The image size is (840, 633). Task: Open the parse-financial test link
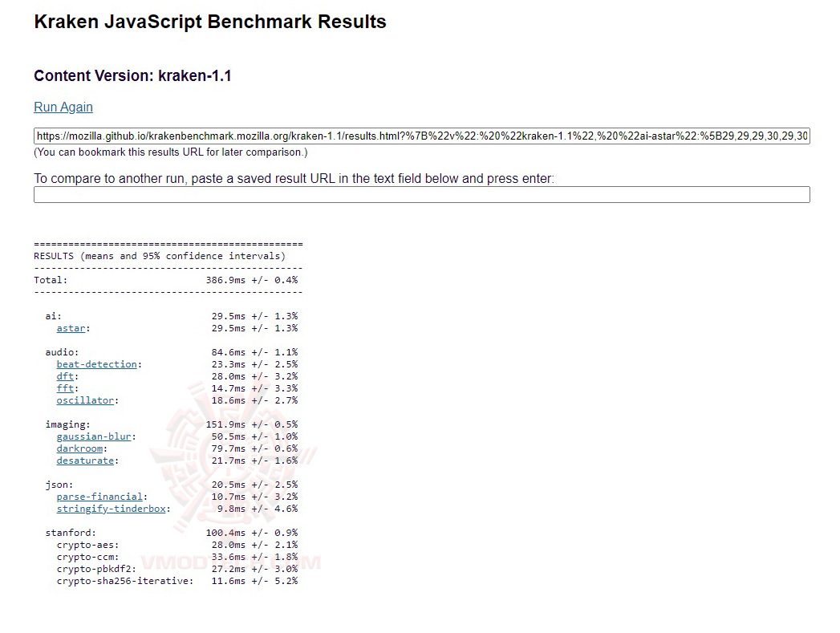[x=99, y=497]
